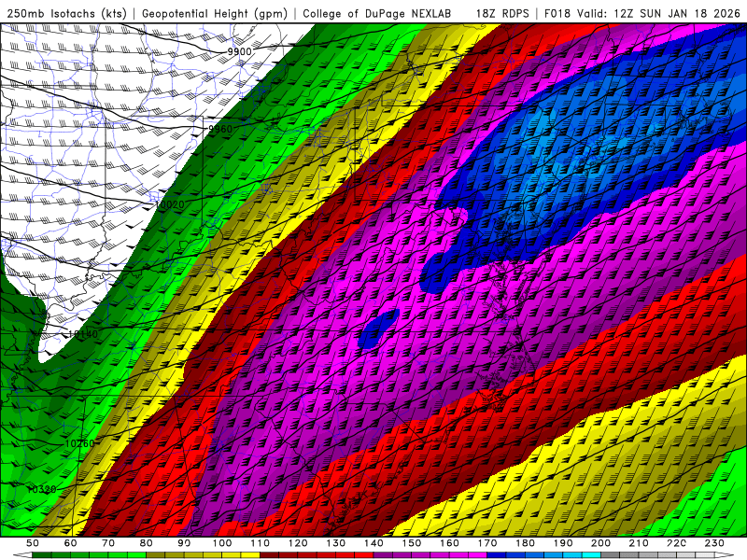This screenshot has height=560, width=747.
Task: Click the 190 value on the color scale
Action: 563,543
